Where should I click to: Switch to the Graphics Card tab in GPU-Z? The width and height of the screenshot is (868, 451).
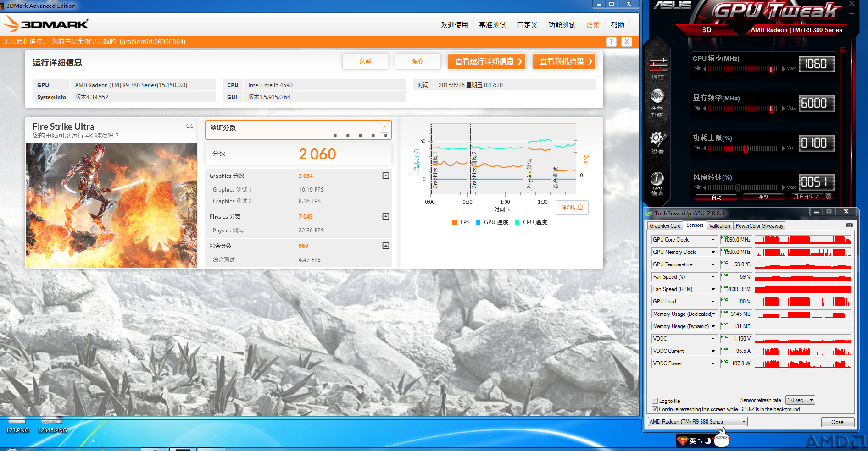pyautogui.click(x=665, y=226)
